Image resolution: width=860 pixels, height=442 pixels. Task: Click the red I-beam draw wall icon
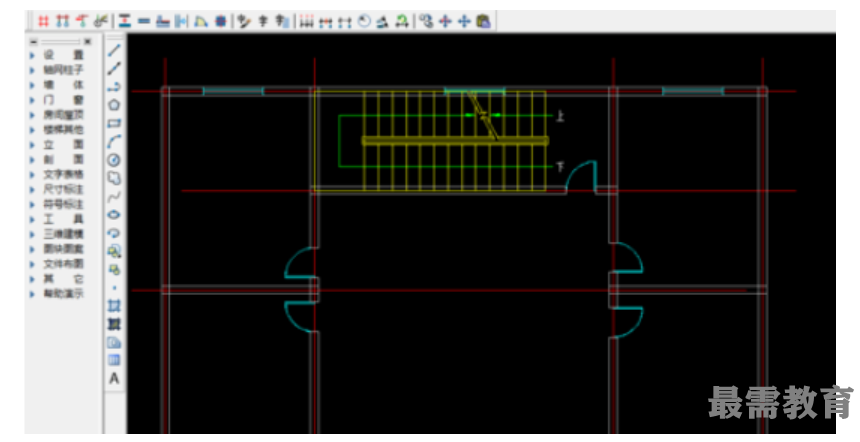click(x=125, y=21)
